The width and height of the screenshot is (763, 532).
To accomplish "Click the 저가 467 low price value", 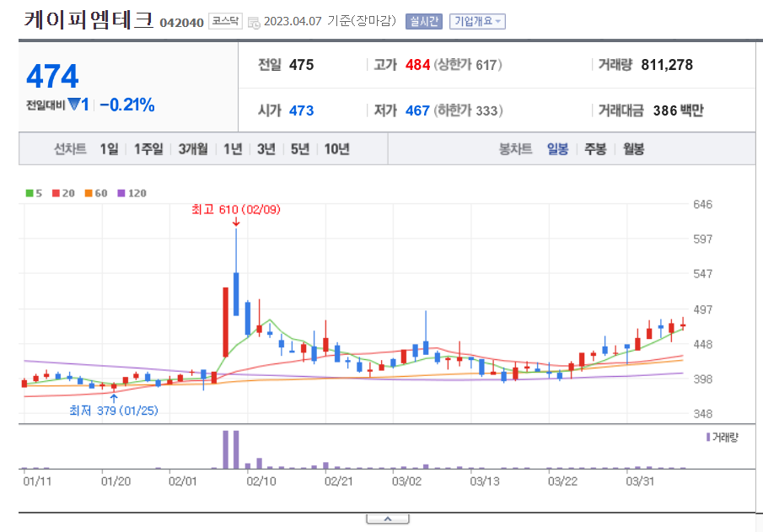I will pyautogui.click(x=417, y=111).
